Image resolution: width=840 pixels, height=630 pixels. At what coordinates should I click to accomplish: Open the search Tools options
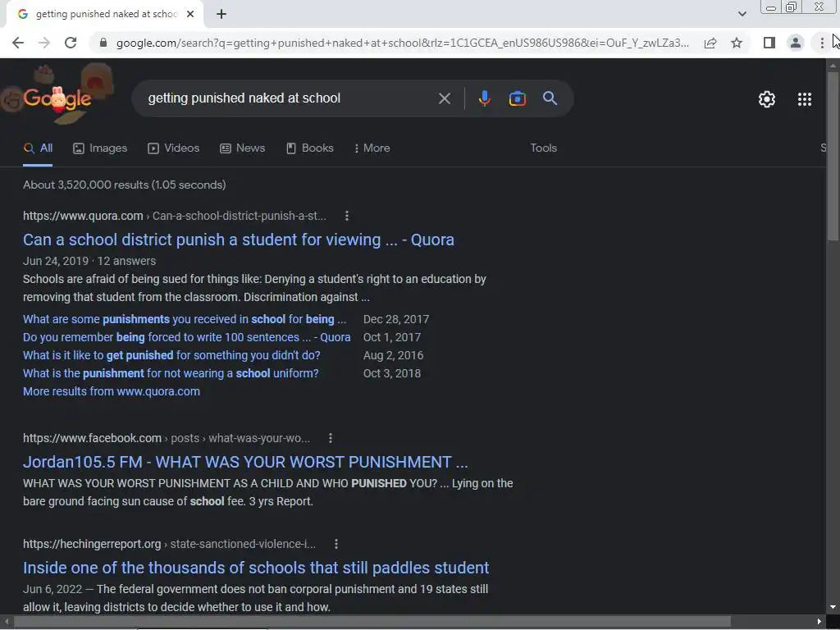click(x=543, y=148)
